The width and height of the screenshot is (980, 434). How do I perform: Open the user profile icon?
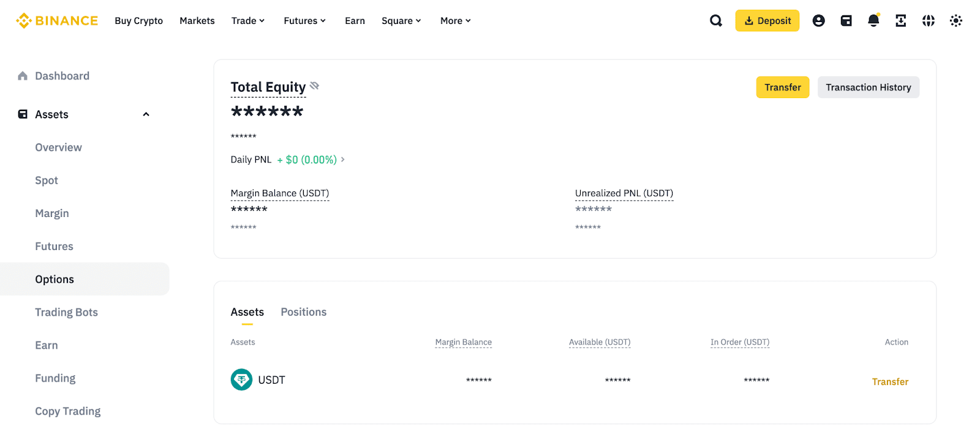pyautogui.click(x=818, y=21)
